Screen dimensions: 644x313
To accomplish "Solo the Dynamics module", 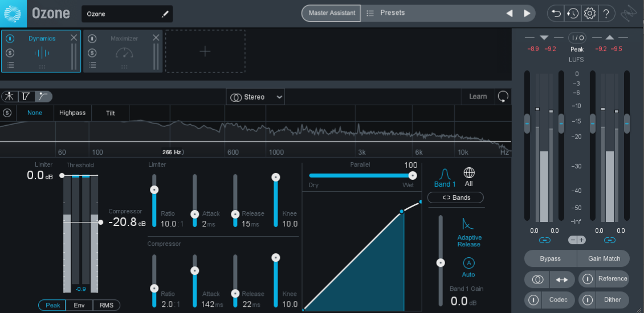I will tap(10, 52).
